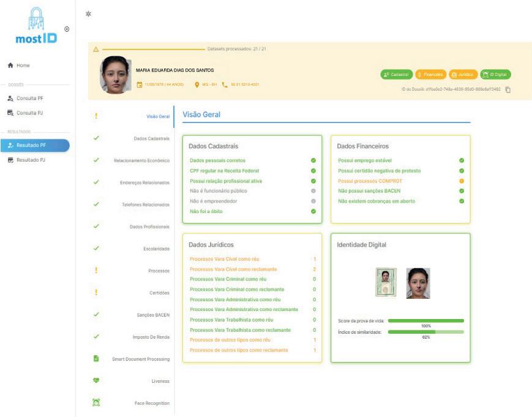This screenshot has width=532, height=417.
Task: Open the Processos section
Action: tap(159, 271)
